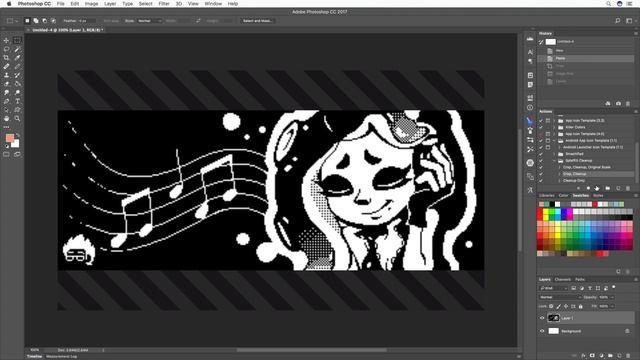Viewport: 640px width, 360px height.
Task: Select the Zoom tool
Action: (x=17, y=118)
